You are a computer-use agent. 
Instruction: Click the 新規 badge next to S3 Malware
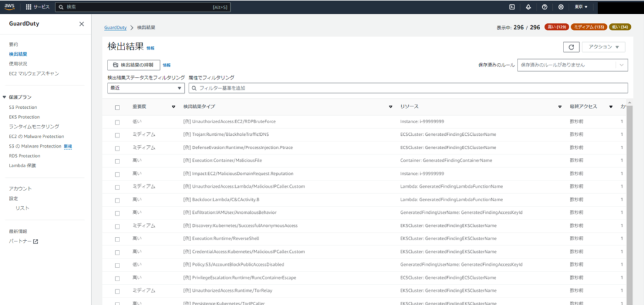[68, 146]
